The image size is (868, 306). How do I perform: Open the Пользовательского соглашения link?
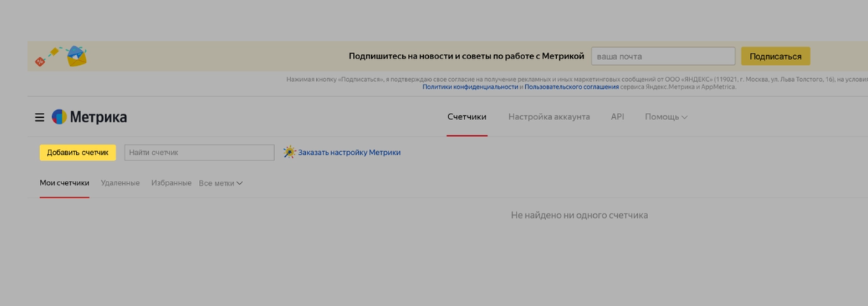[x=571, y=87]
